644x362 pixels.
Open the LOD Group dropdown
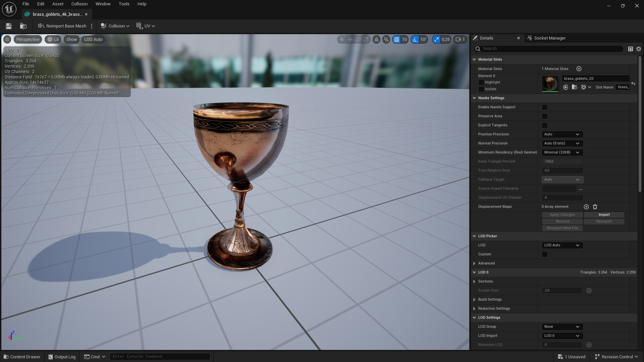click(x=562, y=327)
